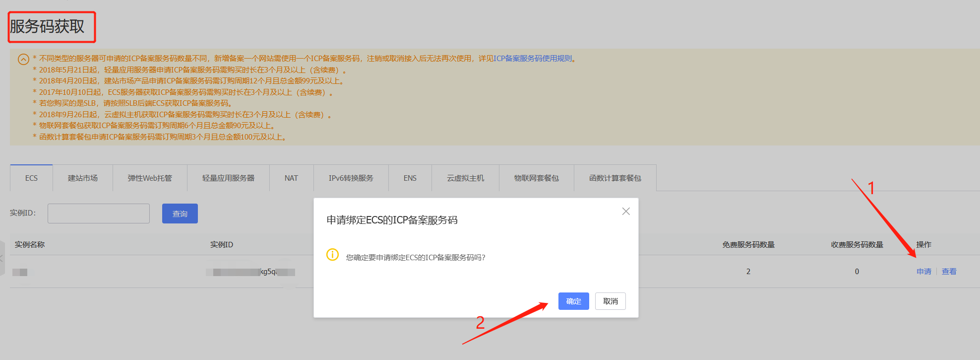Click the 查询 search button
The height and width of the screenshot is (360, 980).
[x=180, y=214]
